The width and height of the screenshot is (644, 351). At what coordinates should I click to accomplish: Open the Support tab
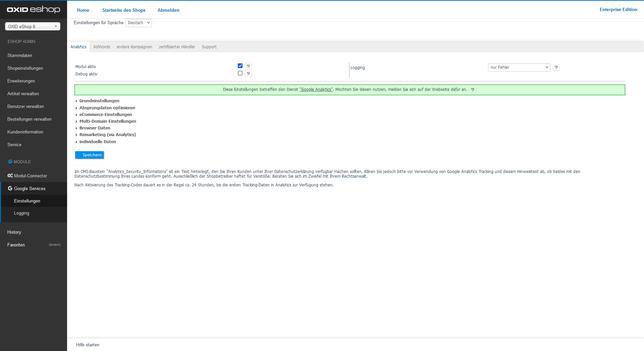click(x=209, y=47)
